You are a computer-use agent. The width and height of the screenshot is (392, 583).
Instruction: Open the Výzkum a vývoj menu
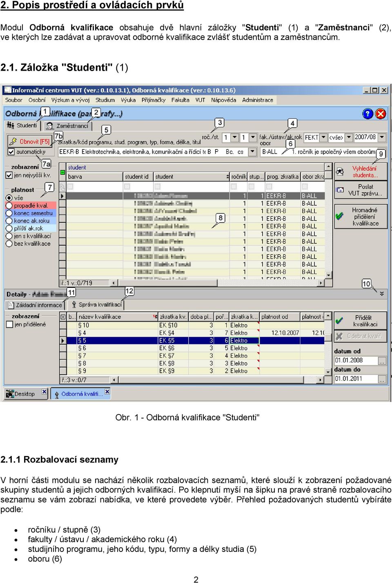tap(70, 100)
